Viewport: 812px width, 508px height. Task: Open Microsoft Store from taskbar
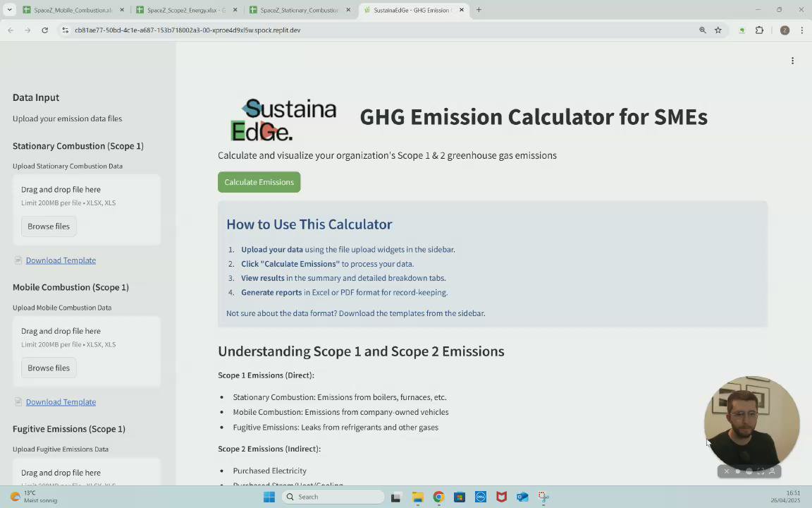coord(460,497)
